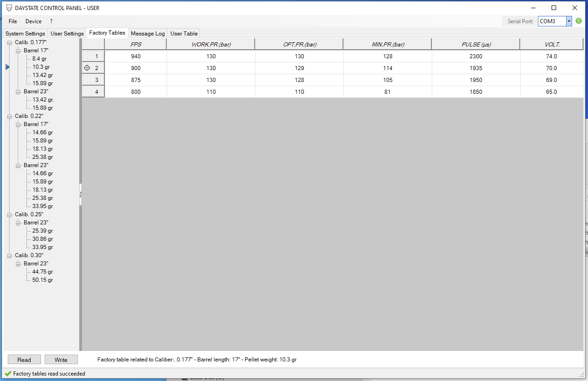Click the PULSE (µs) column header
The image size is (588, 381).
pos(476,44)
